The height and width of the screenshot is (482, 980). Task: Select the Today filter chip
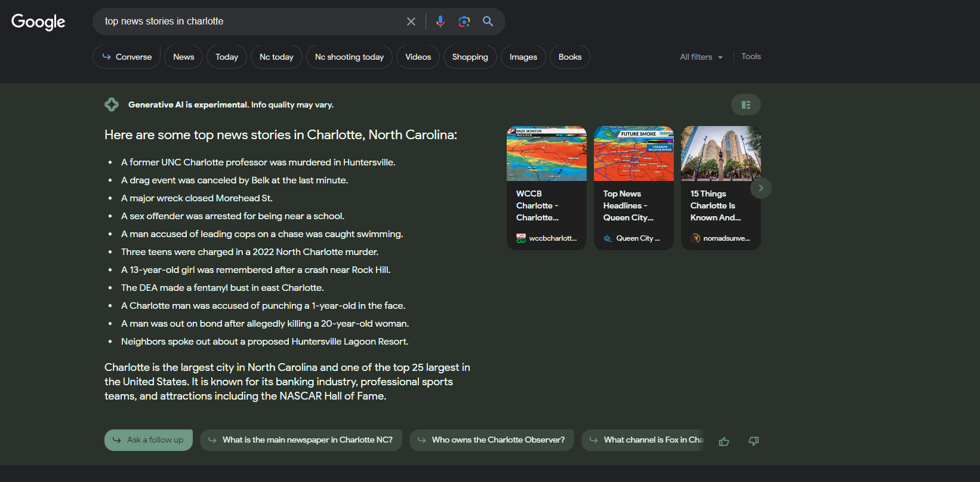(x=227, y=57)
